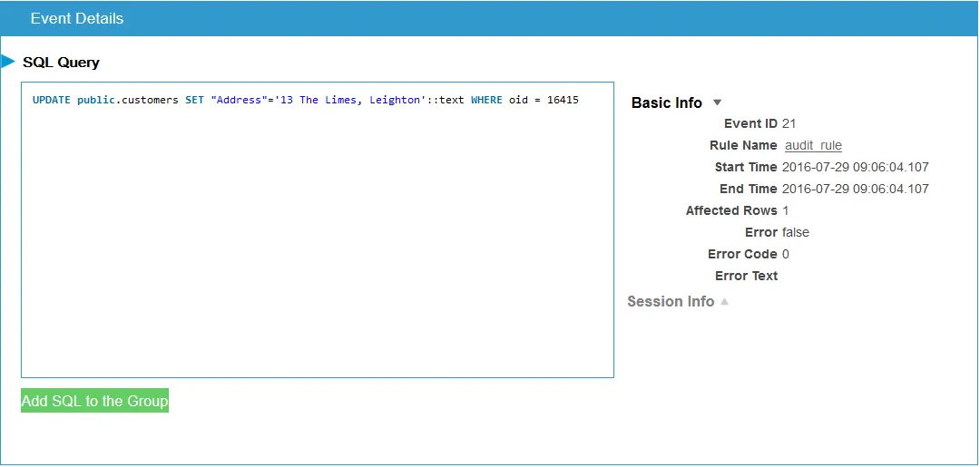Click the Event ID value 21
Screen dimensions: 980x467
pyautogui.click(x=789, y=123)
